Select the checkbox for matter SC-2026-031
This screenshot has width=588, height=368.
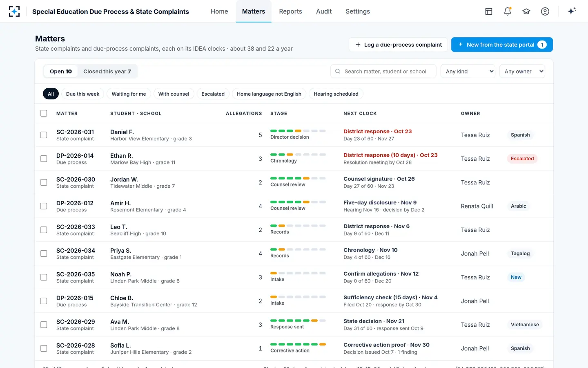pos(44,135)
